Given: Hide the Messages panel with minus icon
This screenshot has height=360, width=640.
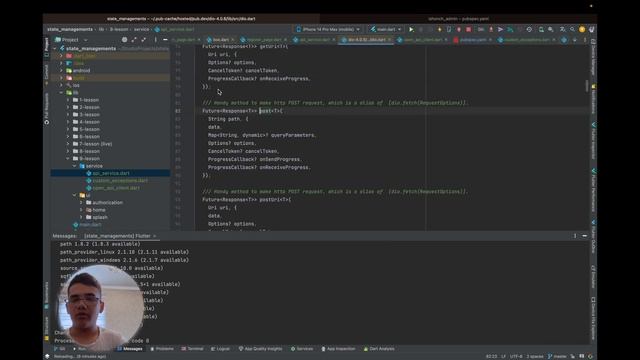Looking at the screenshot, I should point(584,236).
